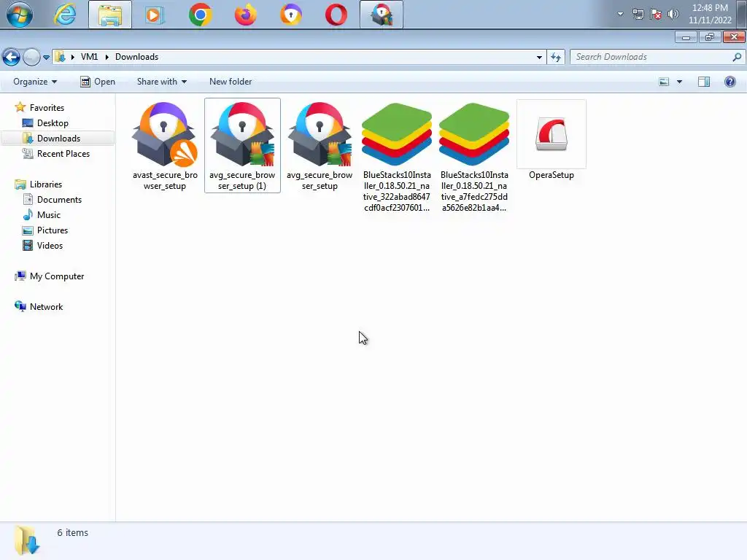Open the address bar history dropdown
The width and height of the screenshot is (747, 560).
[x=539, y=57]
